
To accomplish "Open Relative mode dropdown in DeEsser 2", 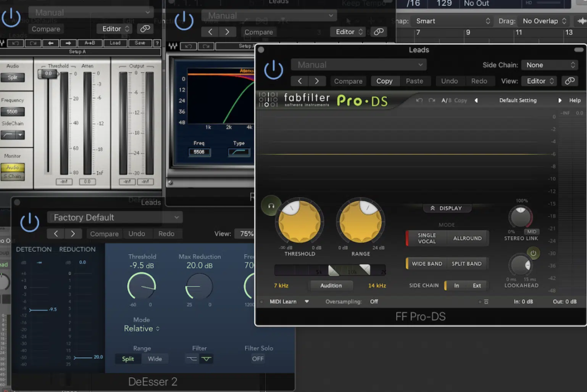I will pyautogui.click(x=142, y=329).
